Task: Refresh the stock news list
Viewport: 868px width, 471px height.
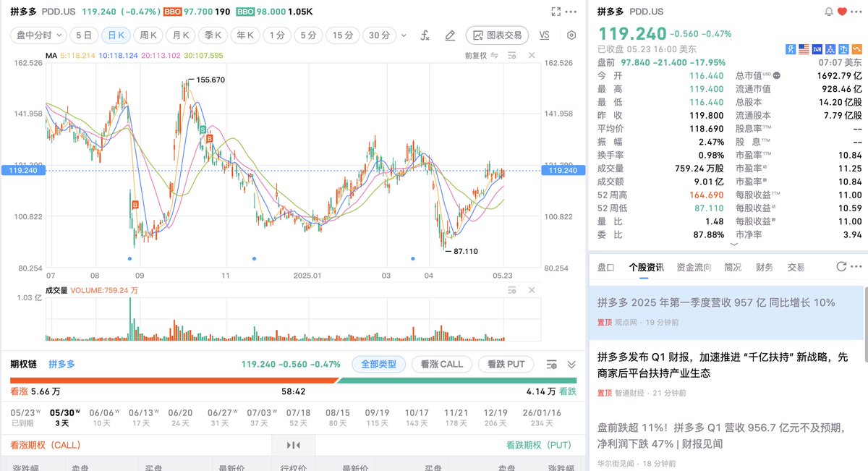Action: (841, 267)
